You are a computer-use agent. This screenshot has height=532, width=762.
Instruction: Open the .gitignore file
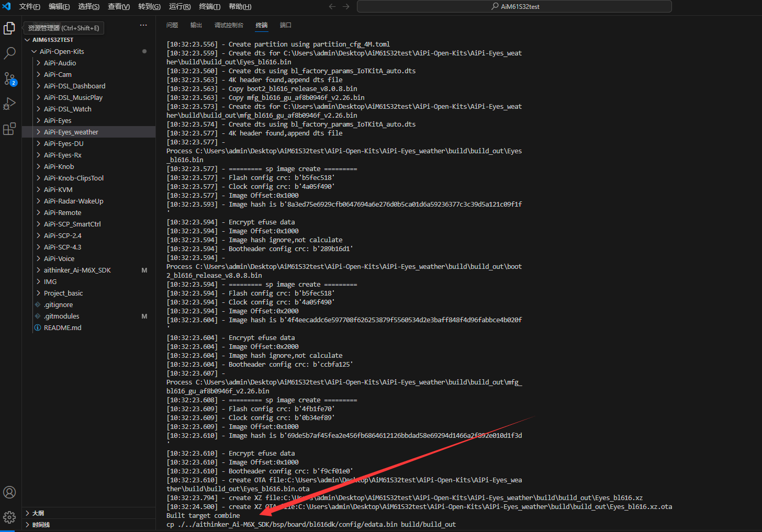88,304
